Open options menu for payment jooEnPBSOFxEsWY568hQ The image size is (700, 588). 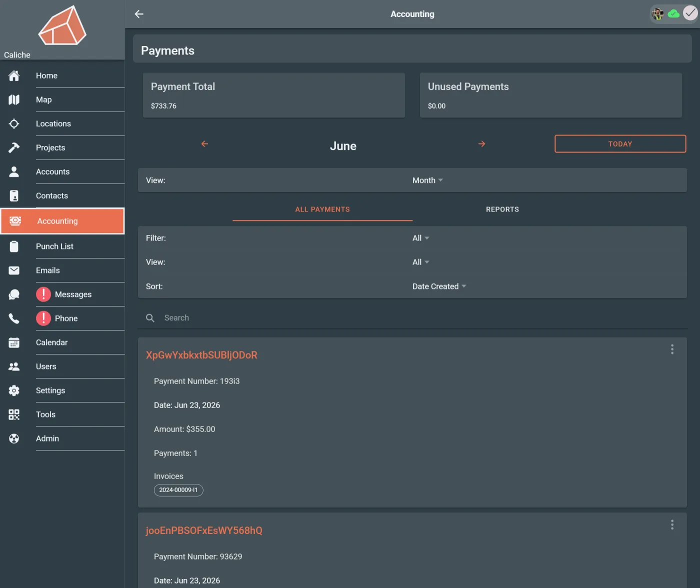tap(672, 524)
